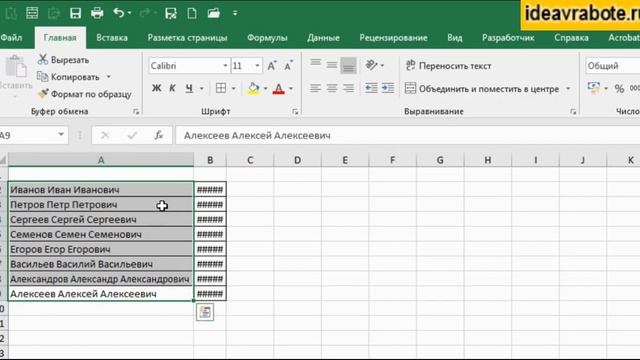Switch to the Вставка tab
Viewport: 640px width, 360px height.
pyautogui.click(x=112, y=38)
